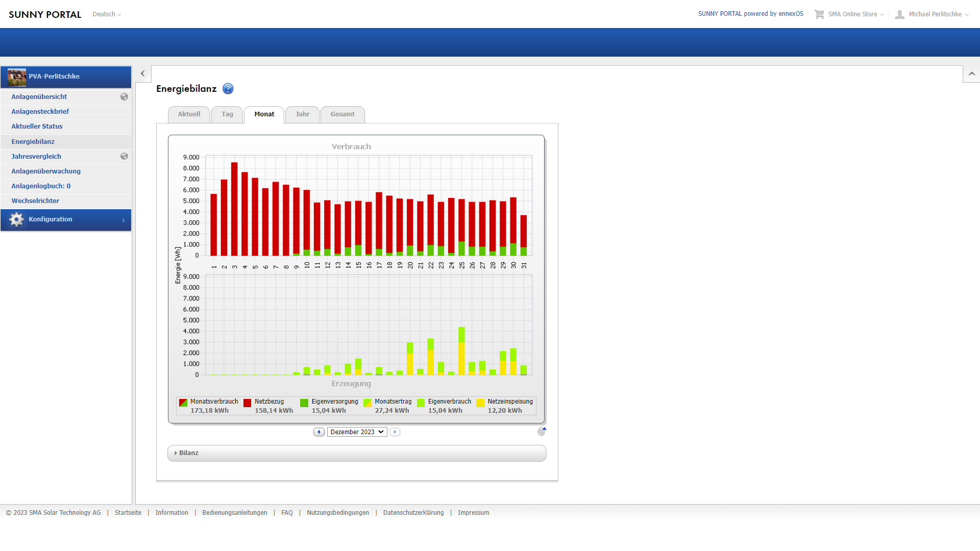Viewport: 980px width, 551px height.
Task: Click the red Netzbezug legend swatch
Action: click(x=248, y=403)
